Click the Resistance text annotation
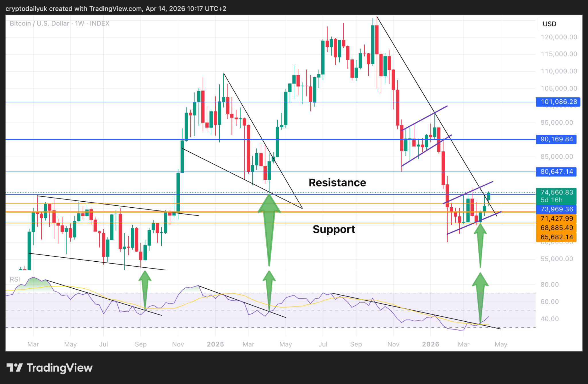Image resolution: width=588 pixels, height=384 pixels. tap(337, 183)
